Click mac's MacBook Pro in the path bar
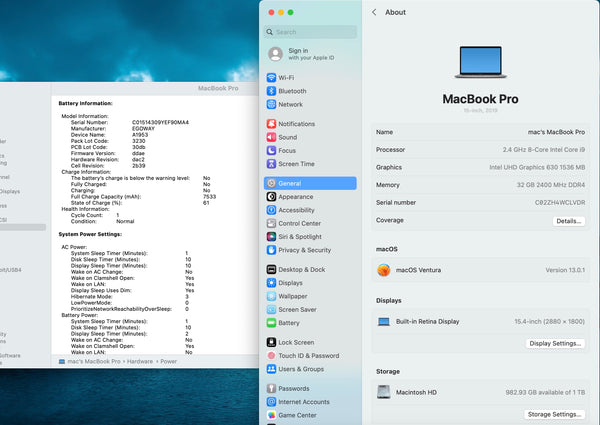Screen dimensions: 600x425 click(x=94, y=361)
